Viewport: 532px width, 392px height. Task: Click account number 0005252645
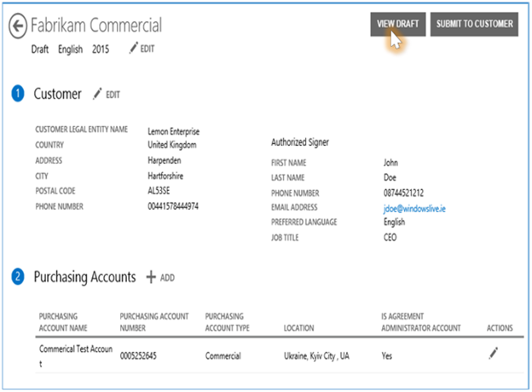pyautogui.click(x=138, y=356)
